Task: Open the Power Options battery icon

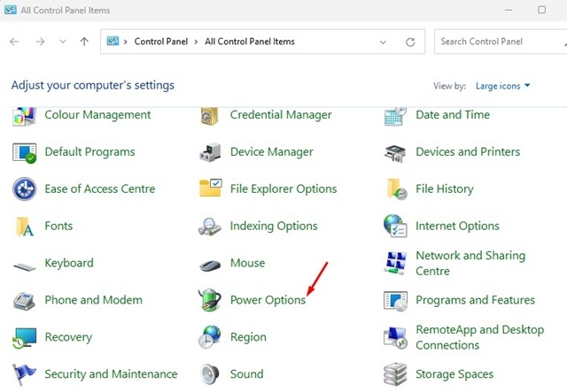Action: [x=210, y=300]
